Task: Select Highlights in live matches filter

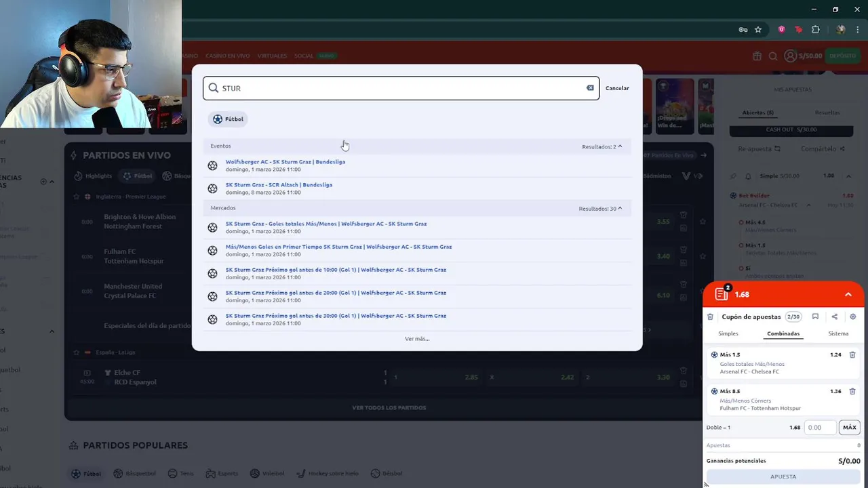Action: click(93, 176)
